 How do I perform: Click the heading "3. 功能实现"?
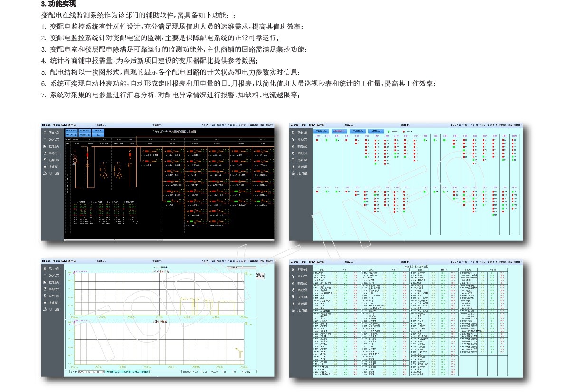coord(58,5)
